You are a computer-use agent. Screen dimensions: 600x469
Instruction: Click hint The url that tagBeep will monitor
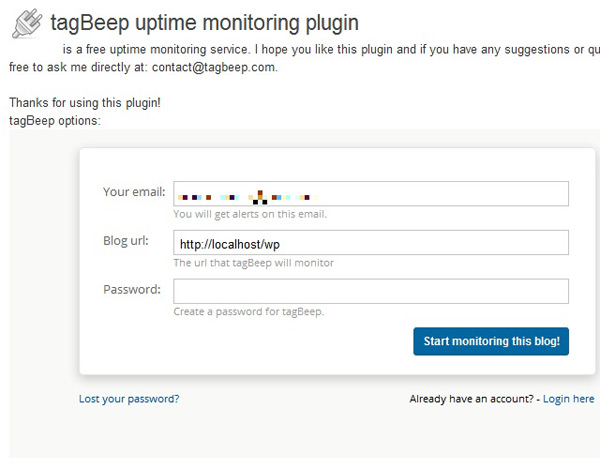click(x=254, y=263)
